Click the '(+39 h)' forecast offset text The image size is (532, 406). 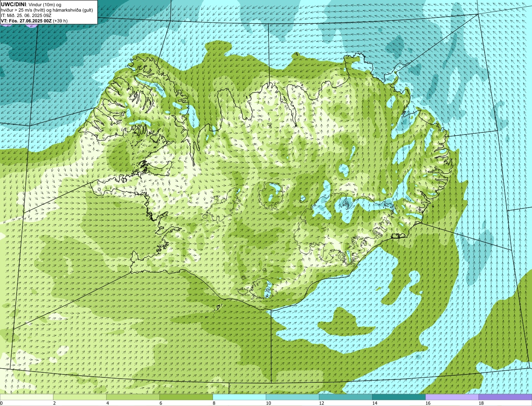click(x=60, y=21)
